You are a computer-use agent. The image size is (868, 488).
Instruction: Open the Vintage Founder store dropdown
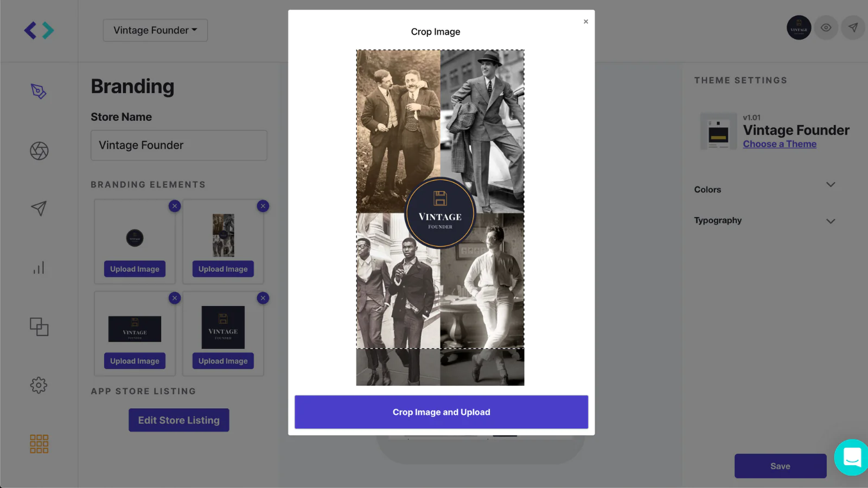pos(155,30)
